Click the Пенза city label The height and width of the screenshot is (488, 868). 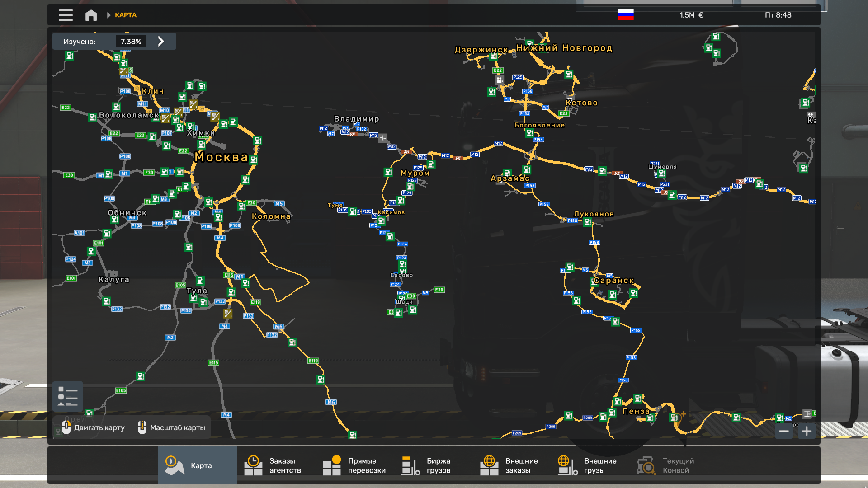coord(636,411)
